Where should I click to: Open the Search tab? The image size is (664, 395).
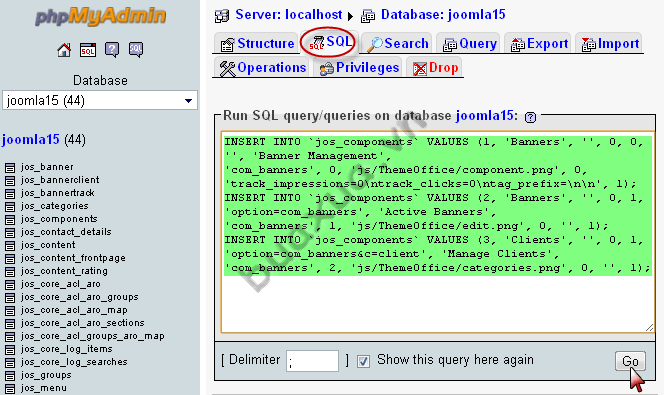[397, 43]
